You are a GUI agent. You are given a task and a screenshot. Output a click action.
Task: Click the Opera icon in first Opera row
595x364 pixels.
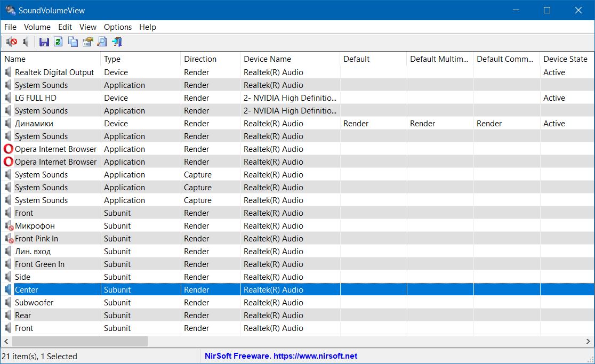8,149
